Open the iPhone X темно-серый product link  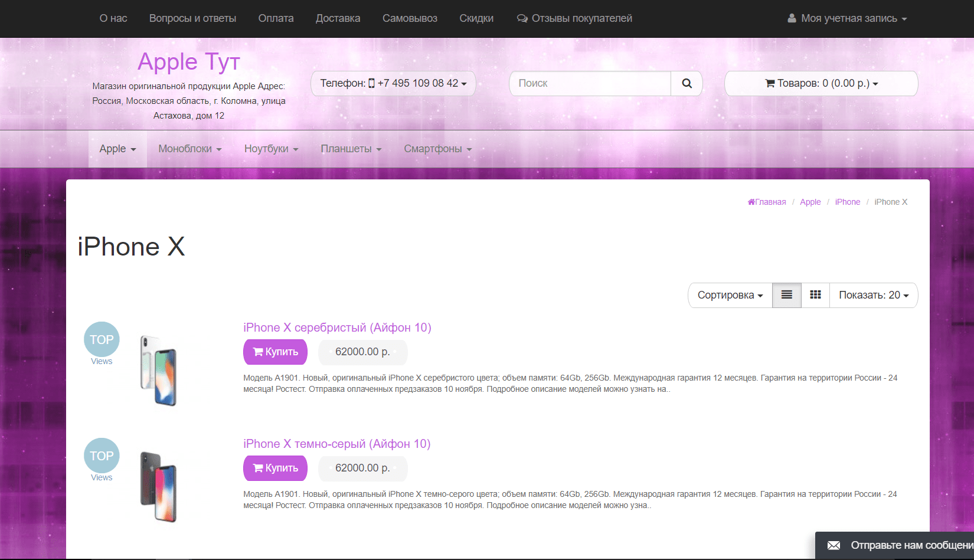336,444
